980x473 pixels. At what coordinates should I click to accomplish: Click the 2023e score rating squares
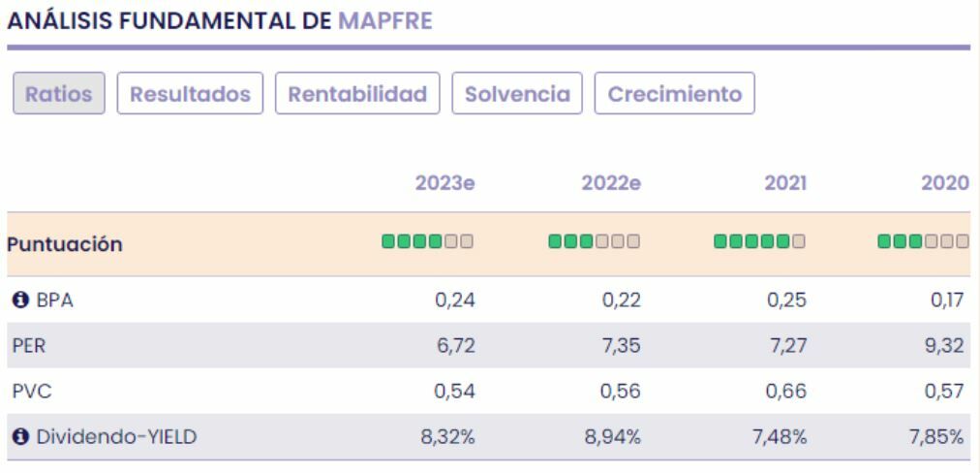pyautogui.click(x=428, y=241)
